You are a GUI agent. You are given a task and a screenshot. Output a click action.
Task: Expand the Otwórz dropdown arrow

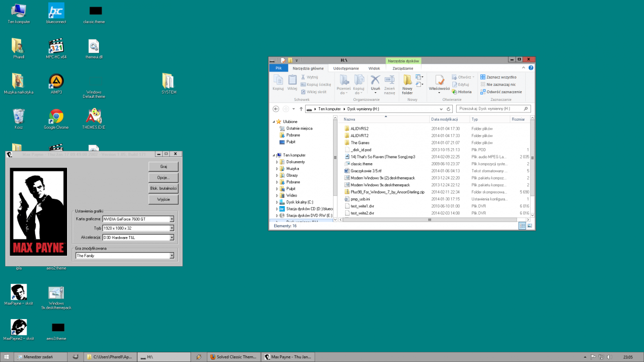point(474,77)
